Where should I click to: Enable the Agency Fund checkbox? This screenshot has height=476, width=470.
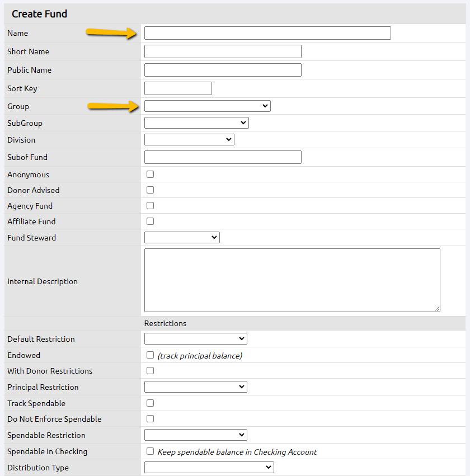pos(150,205)
